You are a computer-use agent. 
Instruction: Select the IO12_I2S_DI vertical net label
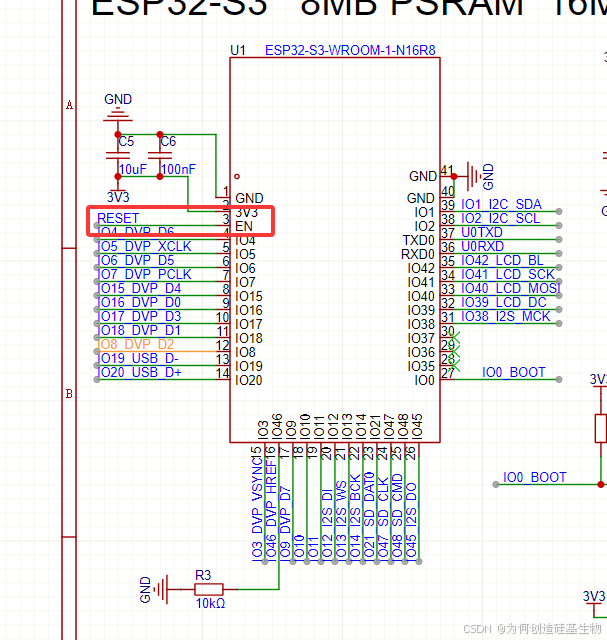[327, 523]
